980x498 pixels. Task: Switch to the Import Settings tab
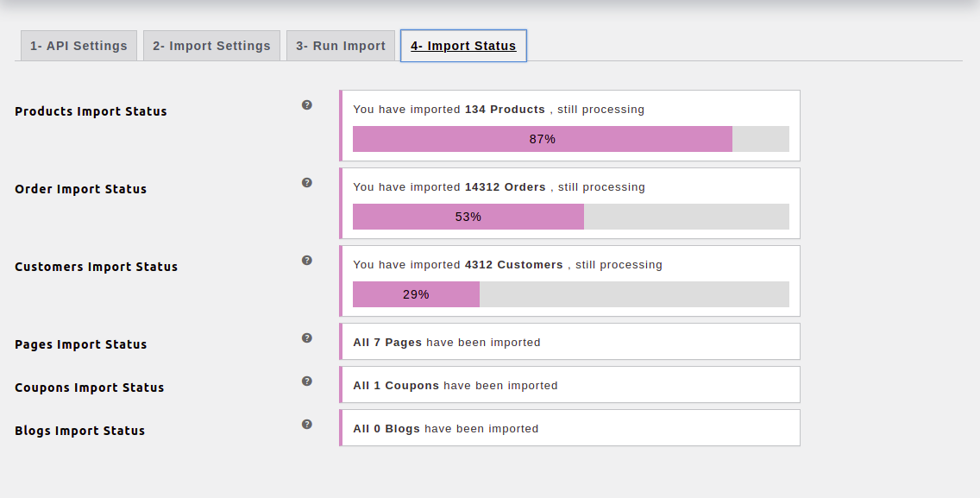211,46
